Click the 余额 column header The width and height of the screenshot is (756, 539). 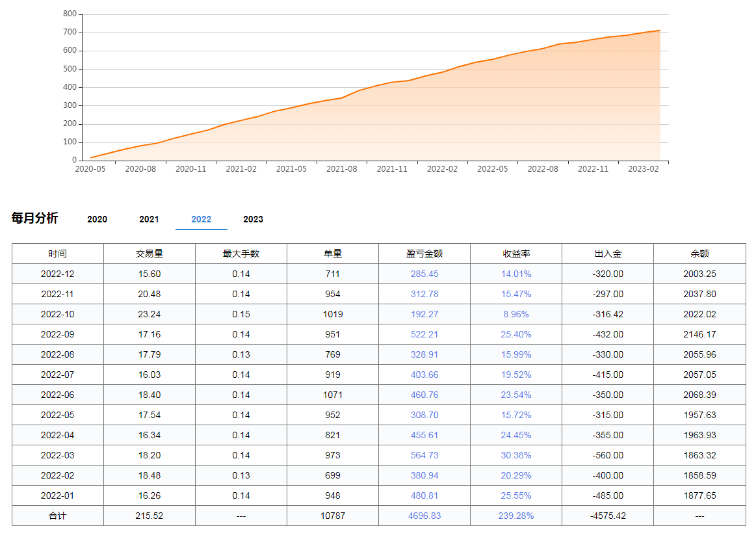tap(699, 254)
